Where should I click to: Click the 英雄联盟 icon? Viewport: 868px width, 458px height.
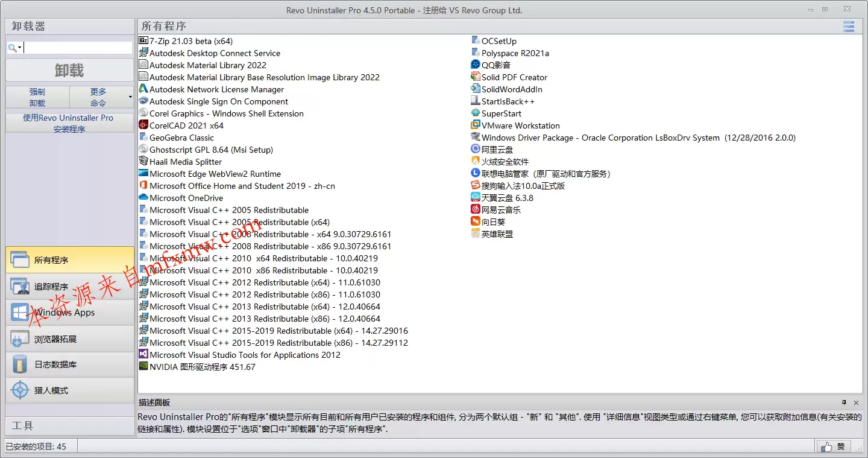click(476, 234)
